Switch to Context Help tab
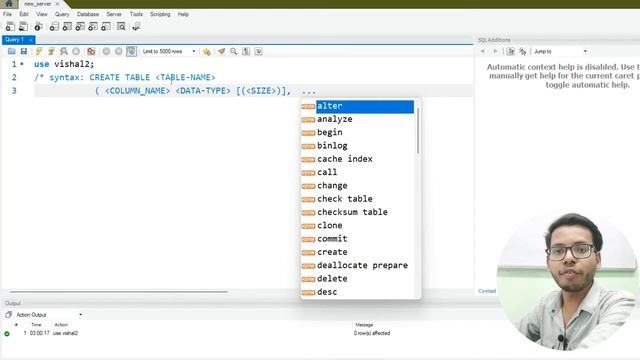 pyautogui.click(x=487, y=291)
